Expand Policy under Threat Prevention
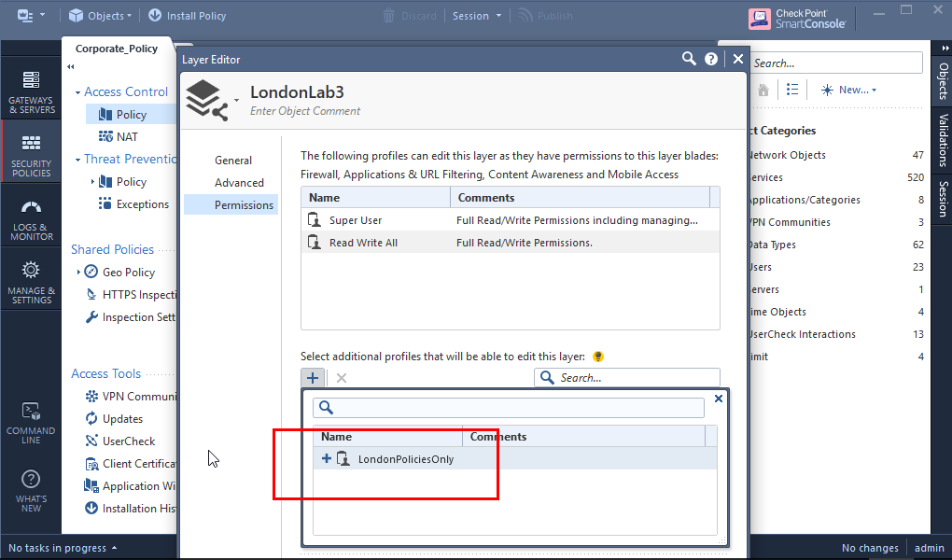 point(92,182)
